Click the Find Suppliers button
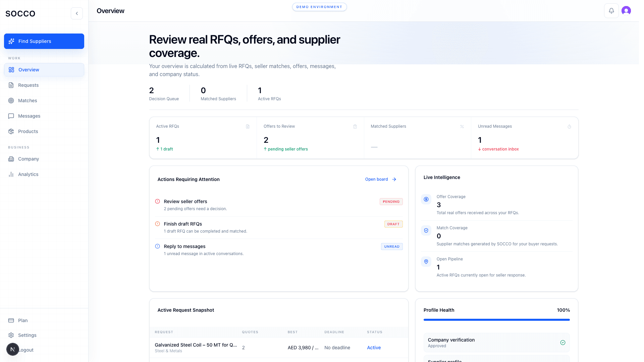This screenshot has height=362, width=644. [44, 41]
